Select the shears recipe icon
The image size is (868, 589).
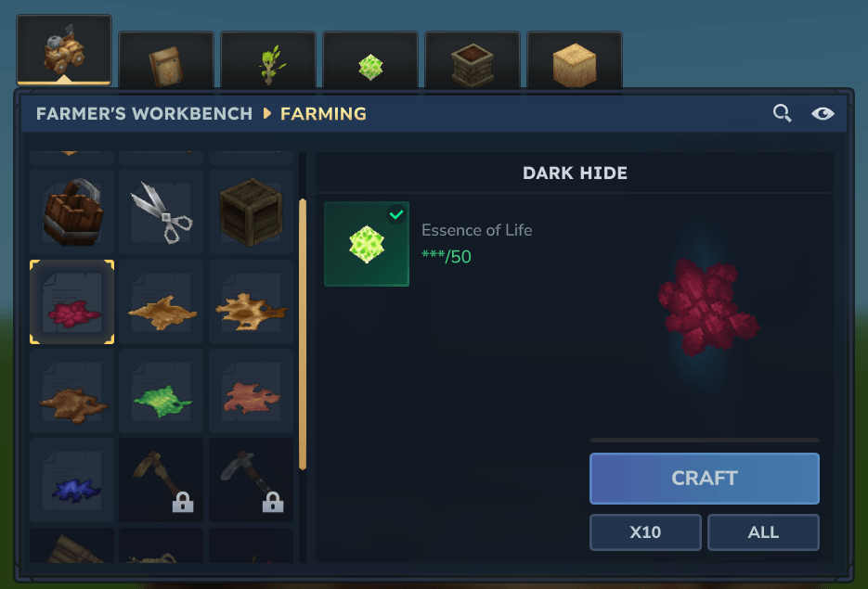(162, 211)
